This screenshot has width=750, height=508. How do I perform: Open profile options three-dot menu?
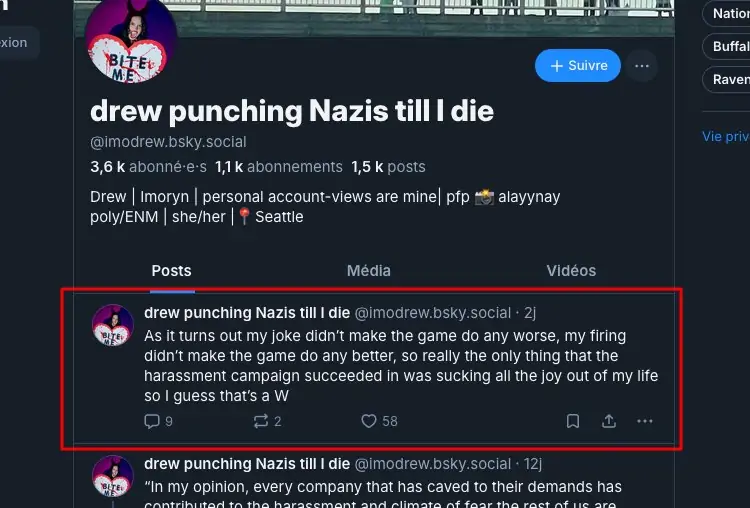[x=642, y=66]
